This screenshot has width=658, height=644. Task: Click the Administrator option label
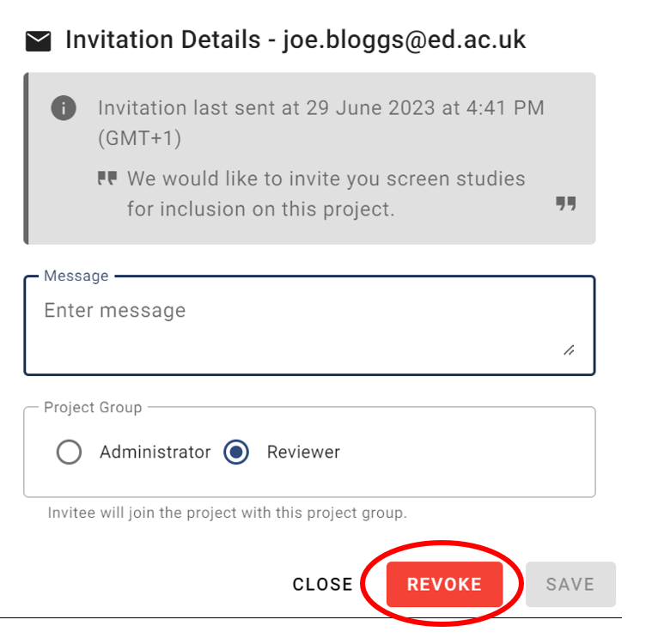(155, 452)
